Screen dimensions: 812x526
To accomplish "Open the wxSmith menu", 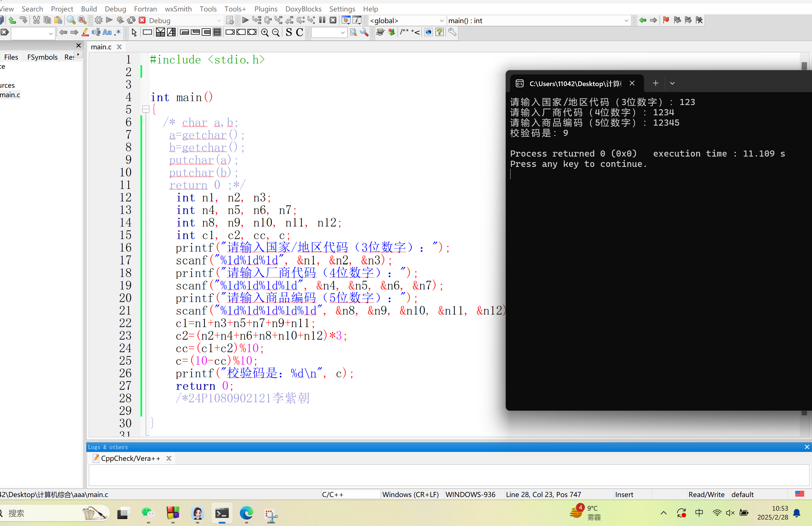I will 178,9.
